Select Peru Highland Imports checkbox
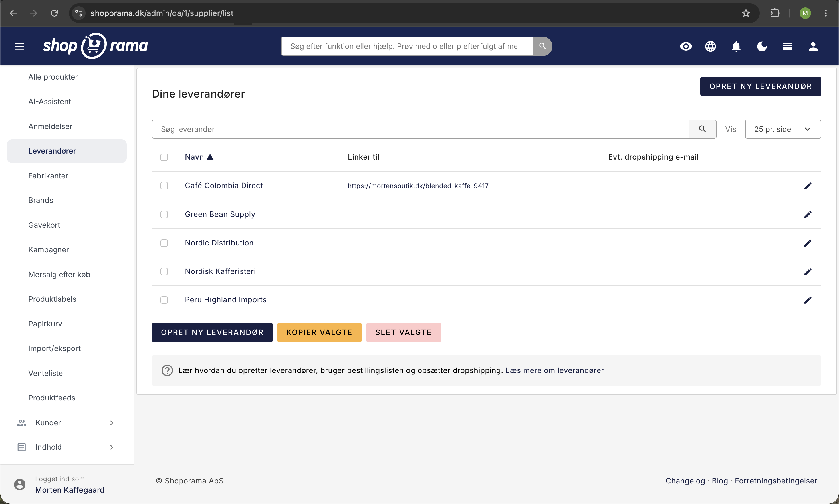This screenshot has height=504, width=839. [x=164, y=300]
